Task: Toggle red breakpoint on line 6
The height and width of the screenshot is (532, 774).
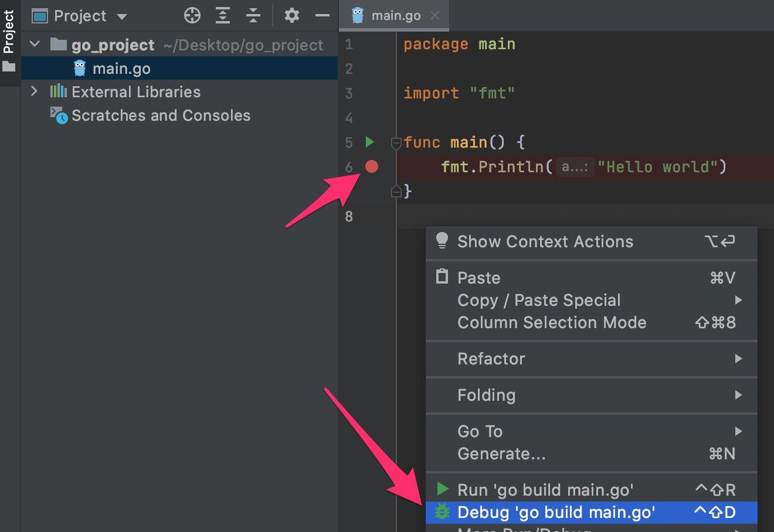Action: (372, 166)
